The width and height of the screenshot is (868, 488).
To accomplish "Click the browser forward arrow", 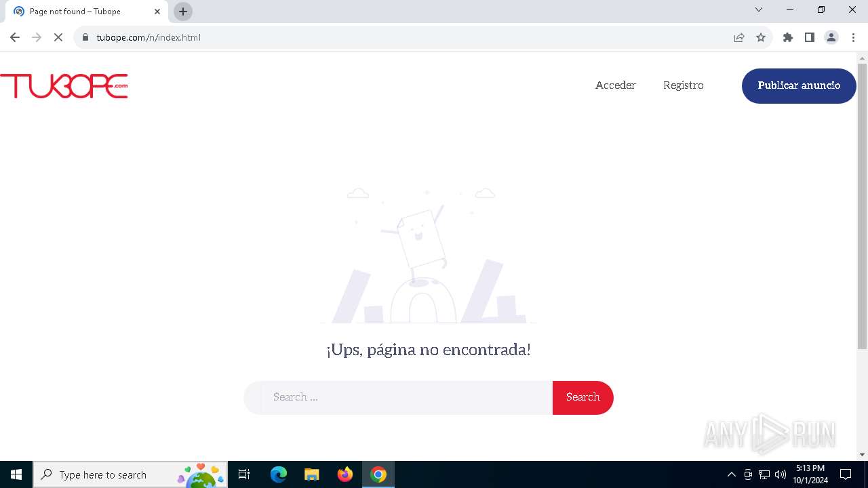I will (x=37, y=37).
